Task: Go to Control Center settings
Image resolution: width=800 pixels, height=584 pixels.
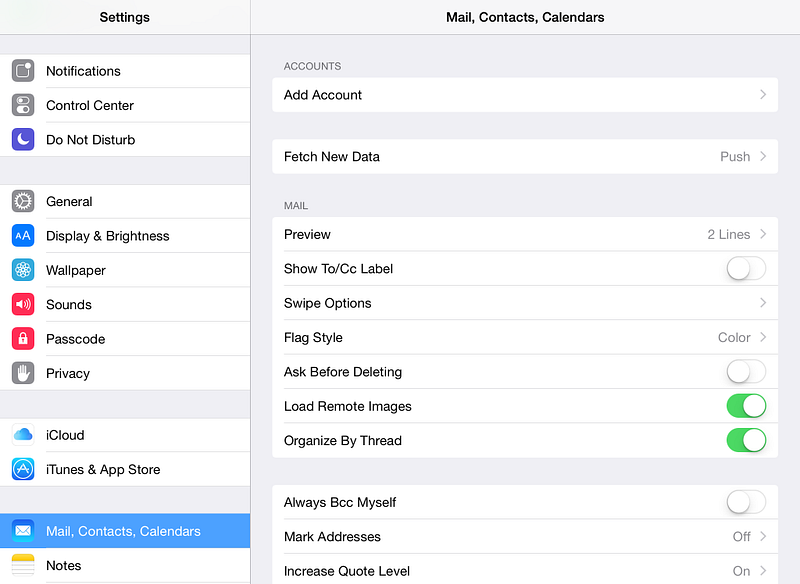Action: click(x=125, y=105)
